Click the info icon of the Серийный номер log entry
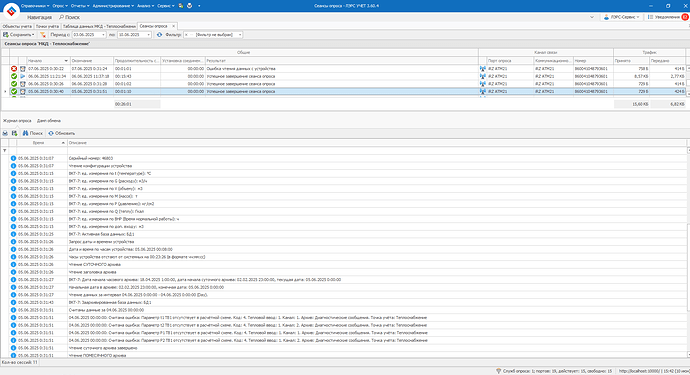This screenshot has width=690, height=375. point(13,158)
